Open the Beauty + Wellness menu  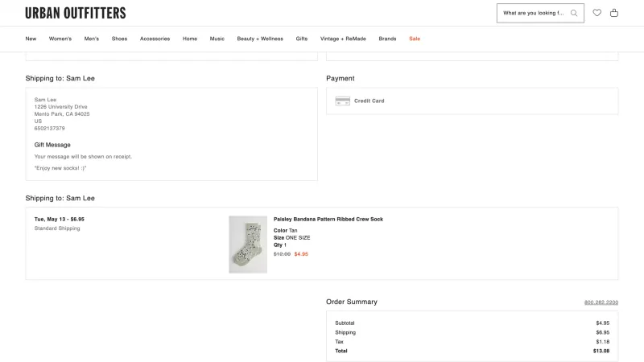[x=260, y=39]
